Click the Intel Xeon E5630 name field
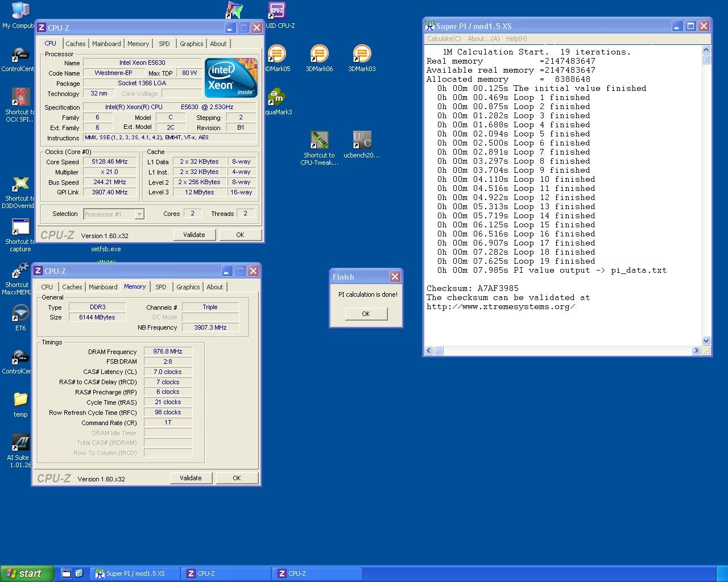 tap(142, 63)
